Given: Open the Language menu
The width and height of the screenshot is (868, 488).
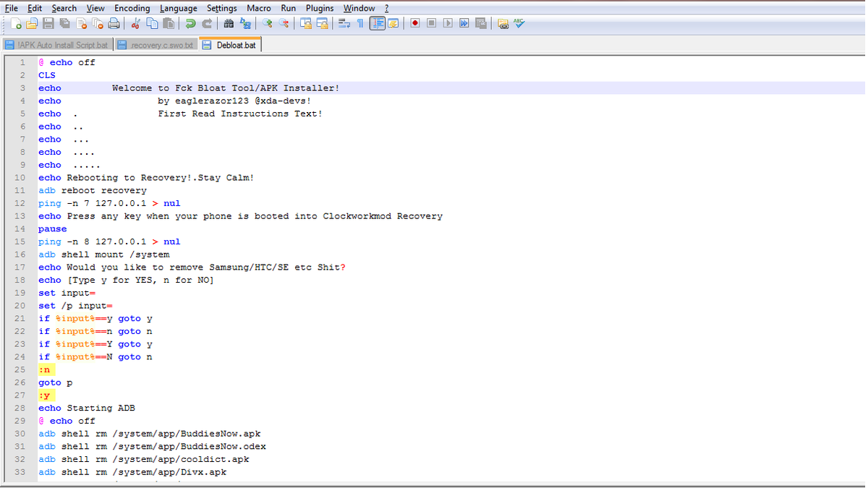Looking at the screenshot, I should (178, 8).
